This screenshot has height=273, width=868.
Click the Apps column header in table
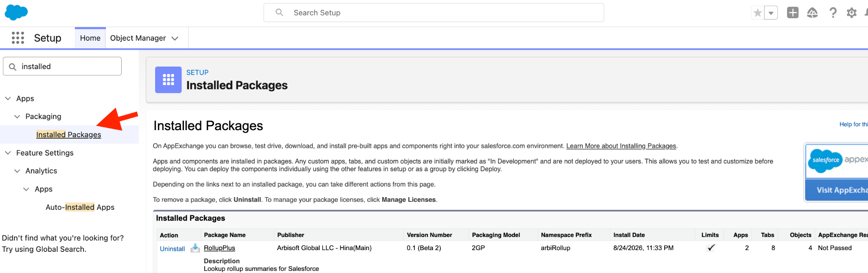click(740, 235)
